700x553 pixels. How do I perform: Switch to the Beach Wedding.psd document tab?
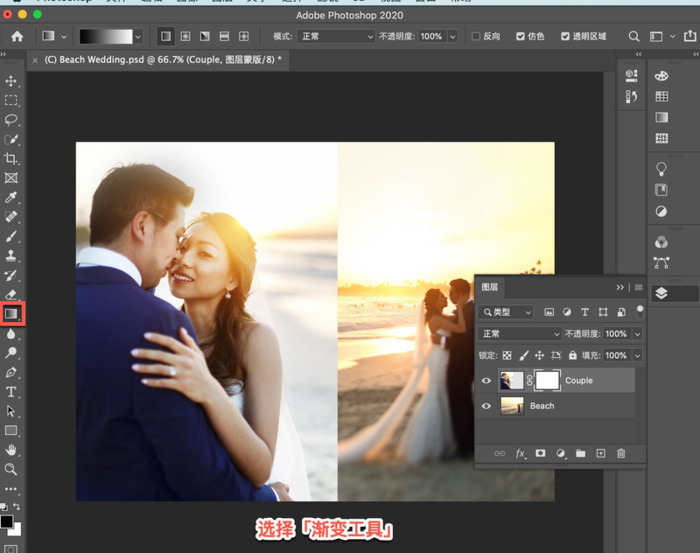coord(162,60)
